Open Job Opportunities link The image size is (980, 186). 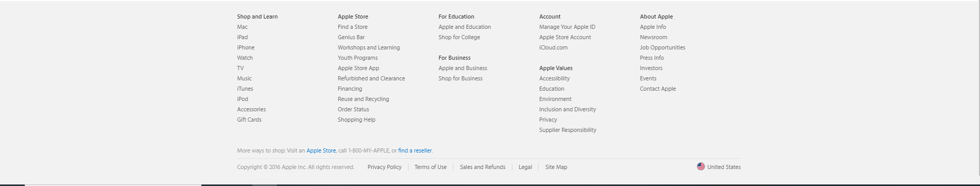pos(662,47)
